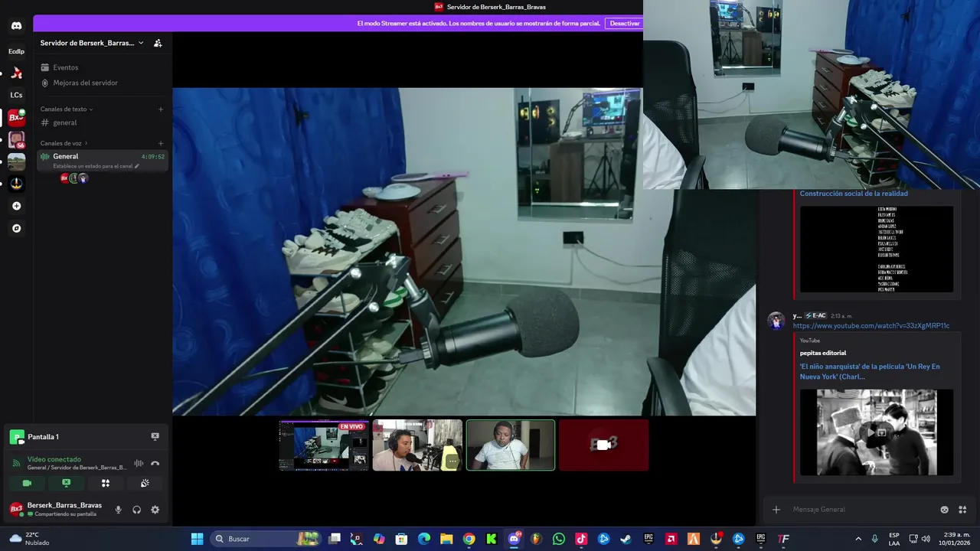Open Construcción social de la realidad link
Image resolution: width=980 pixels, height=551 pixels.
coord(854,194)
